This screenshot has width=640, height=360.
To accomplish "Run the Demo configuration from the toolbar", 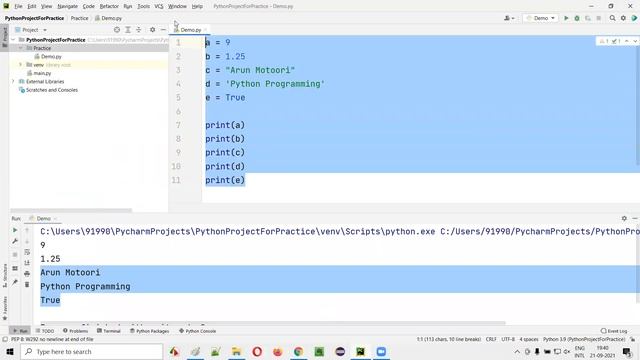I will tap(566, 18).
